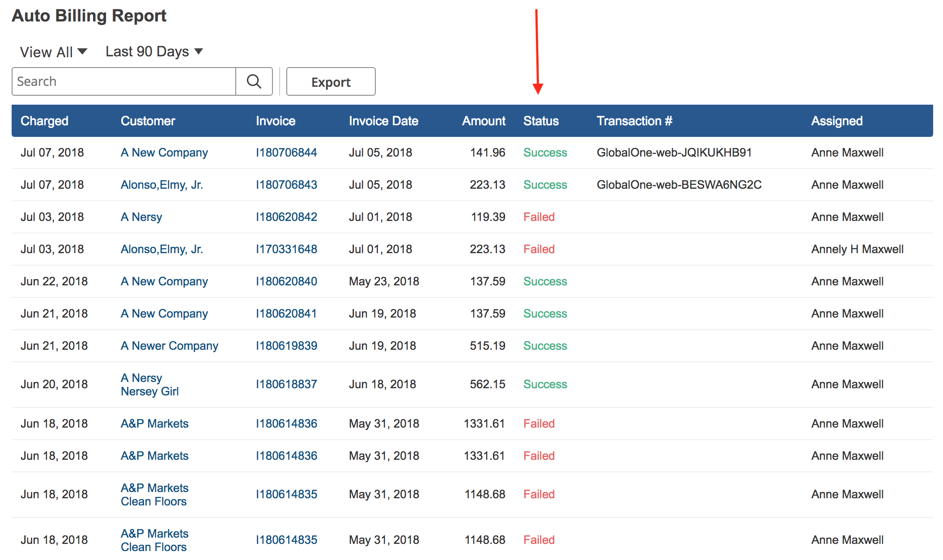The image size is (943, 560).
Task: Expand the Last 90 Days dropdown
Action: click(x=154, y=51)
